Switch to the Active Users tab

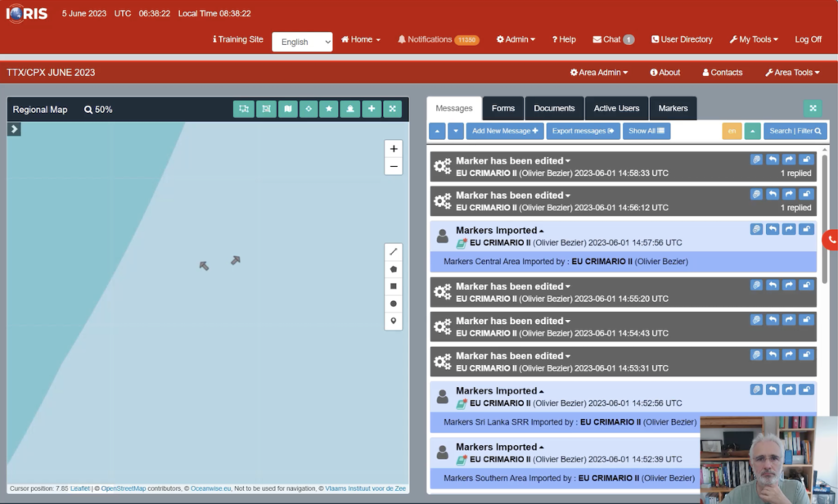pyautogui.click(x=616, y=108)
